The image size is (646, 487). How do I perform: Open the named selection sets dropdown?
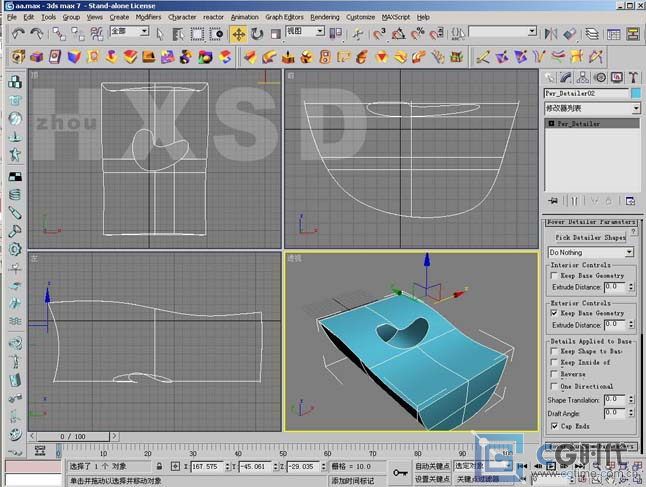503,31
